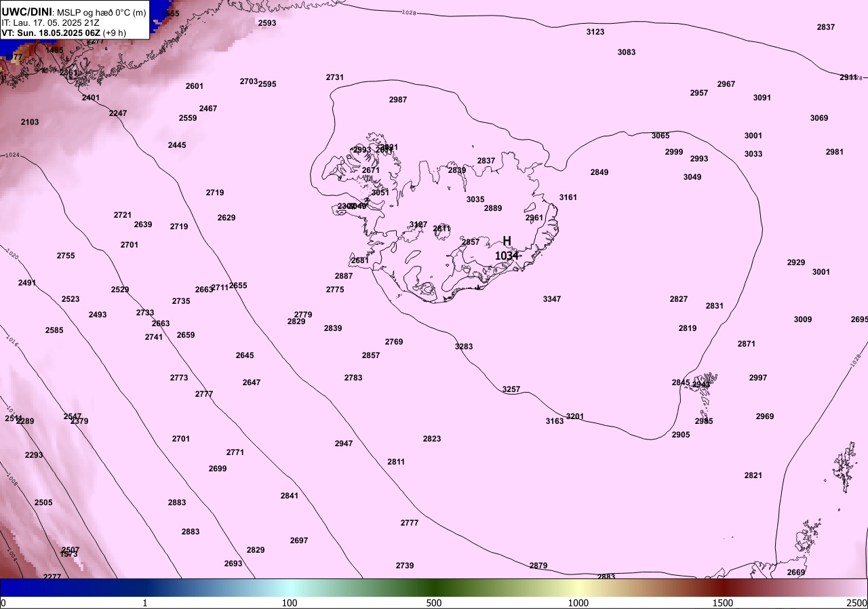The width and height of the screenshot is (868, 609).
Task: Click the height value 3035
Action: 475,199
